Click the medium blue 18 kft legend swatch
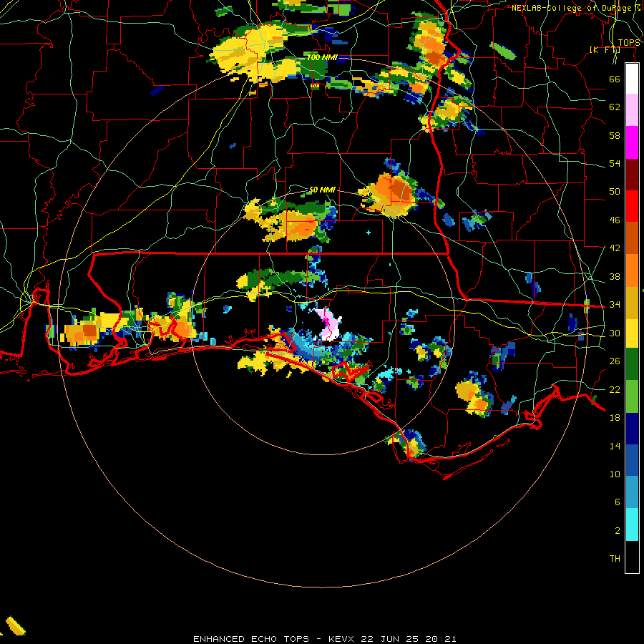 tap(632, 460)
